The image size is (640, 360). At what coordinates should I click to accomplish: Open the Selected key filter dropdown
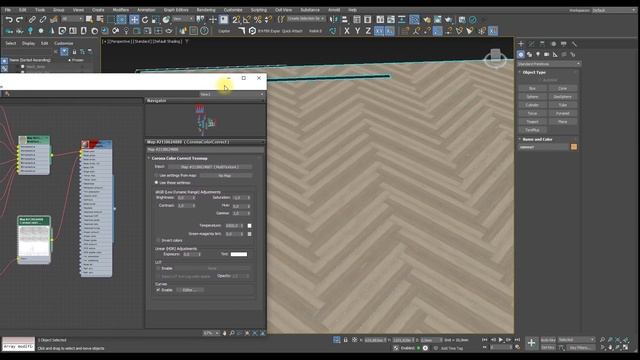pyautogui.click(x=576, y=340)
